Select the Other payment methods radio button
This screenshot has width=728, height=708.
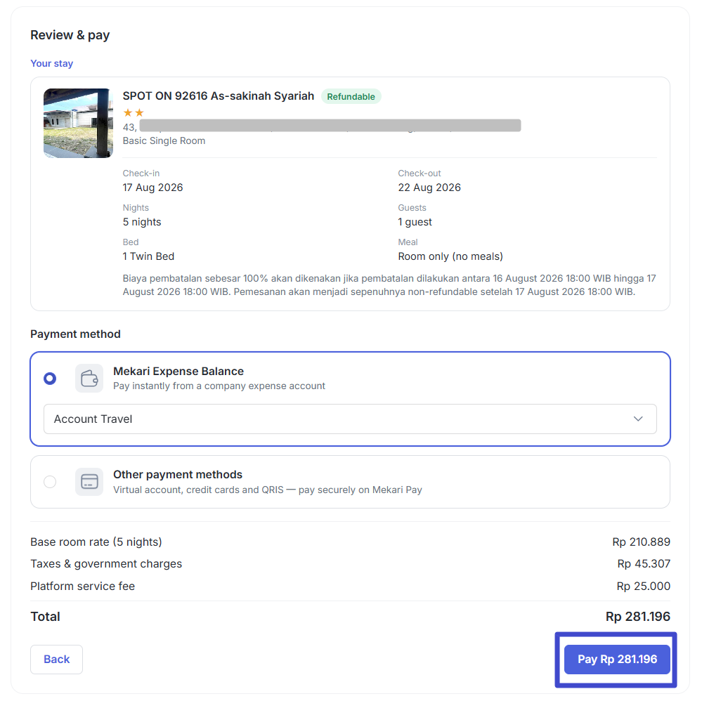click(50, 482)
